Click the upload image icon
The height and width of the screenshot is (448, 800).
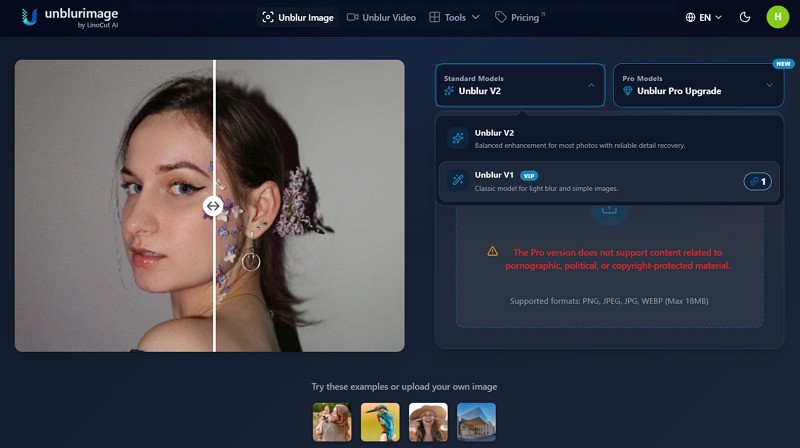tap(609, 210)
